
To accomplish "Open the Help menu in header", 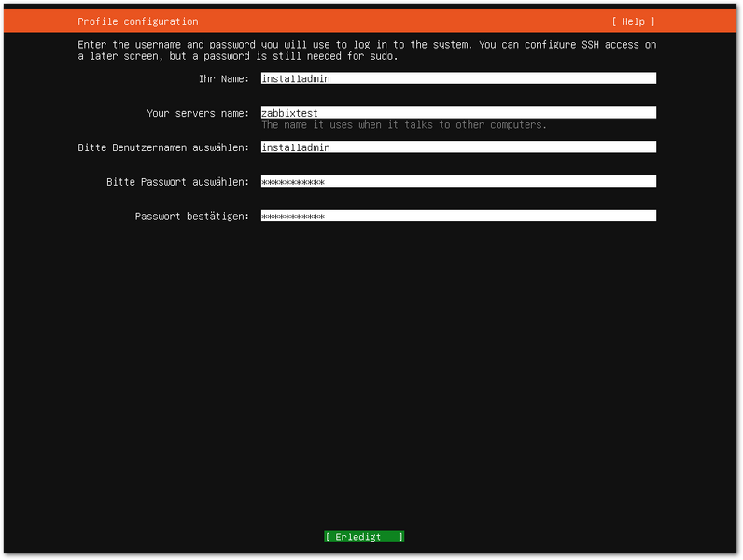I will 633,21.
